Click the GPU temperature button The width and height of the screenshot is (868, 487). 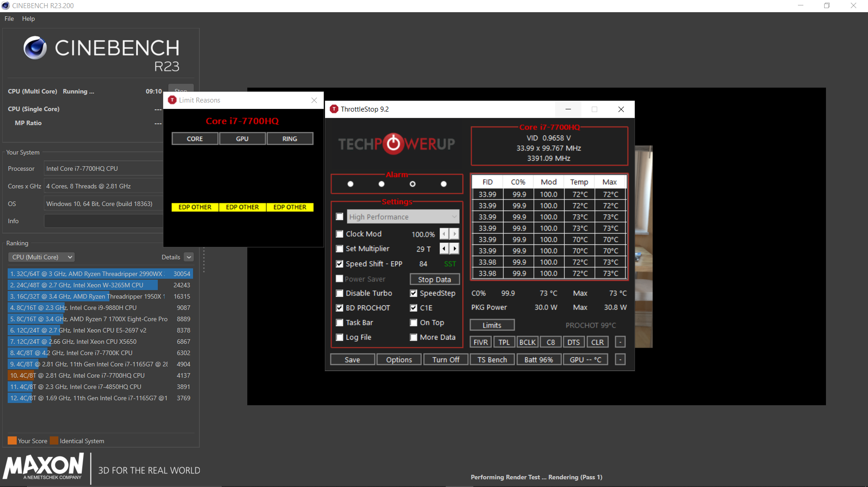[585, 360]
